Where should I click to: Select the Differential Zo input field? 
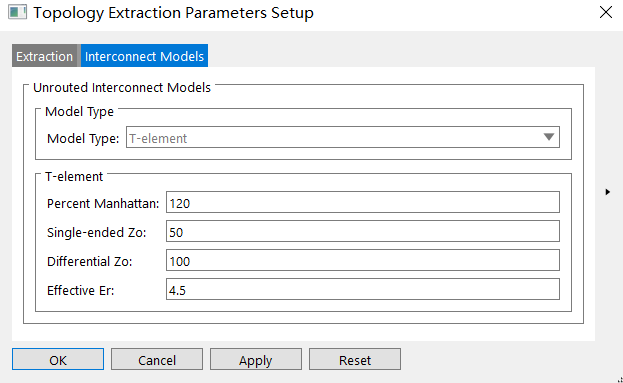[x=363, y=260]
